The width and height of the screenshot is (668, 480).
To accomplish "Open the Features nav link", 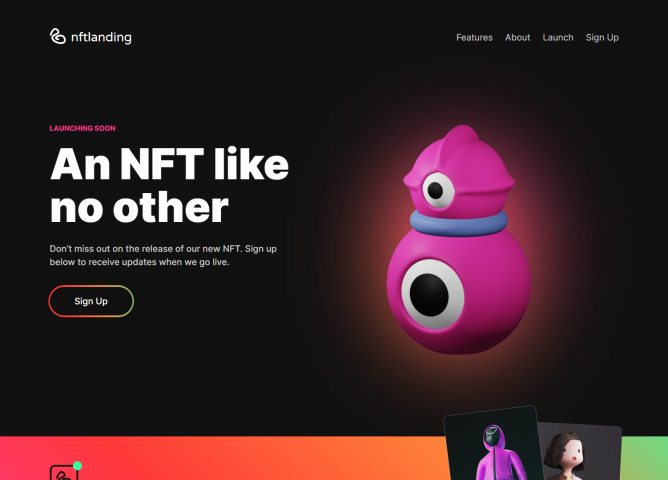I will click(x=474, y=37).
